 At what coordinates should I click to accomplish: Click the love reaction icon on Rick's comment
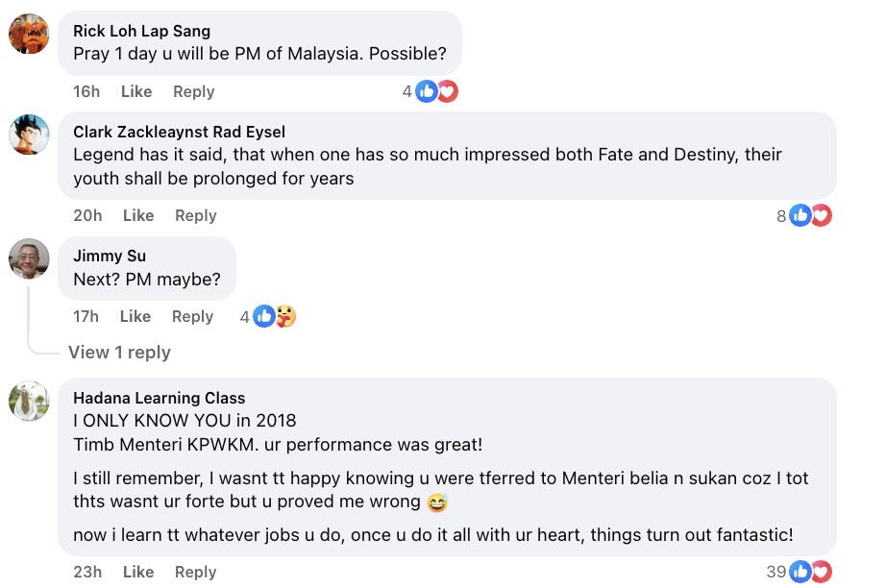(444, 91)
